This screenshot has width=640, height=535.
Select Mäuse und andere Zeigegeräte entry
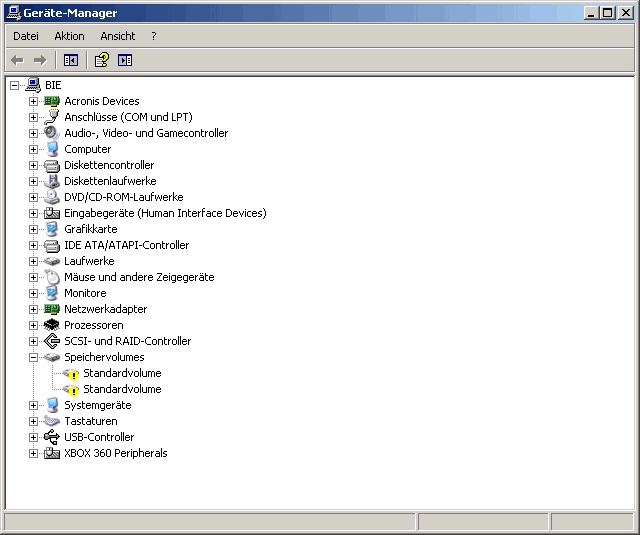(139, 277)
